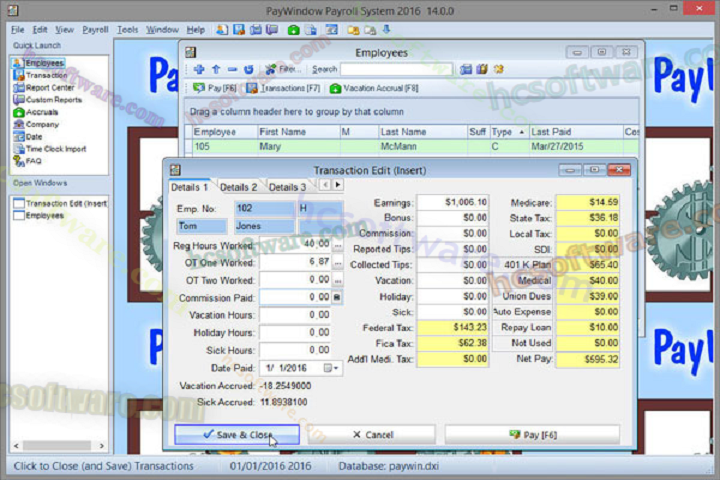Open the Commission Paid calculator button
Screen dimensions: 720x480
tap(337, 298)
